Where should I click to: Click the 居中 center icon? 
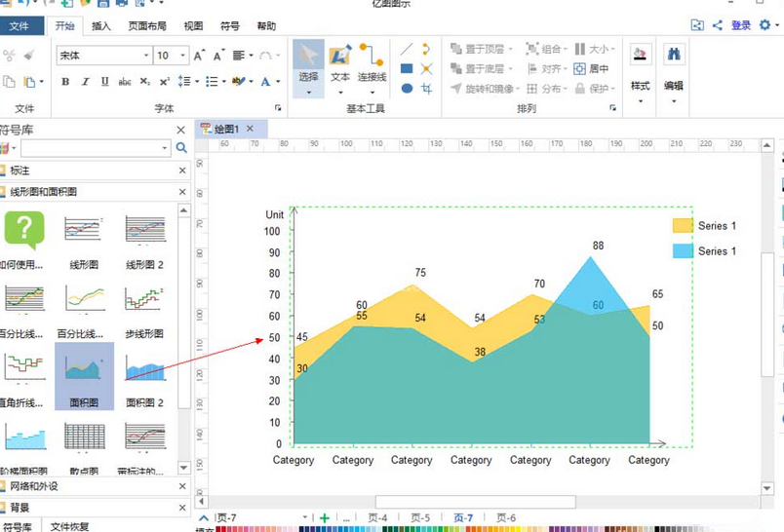pos(592,68)
